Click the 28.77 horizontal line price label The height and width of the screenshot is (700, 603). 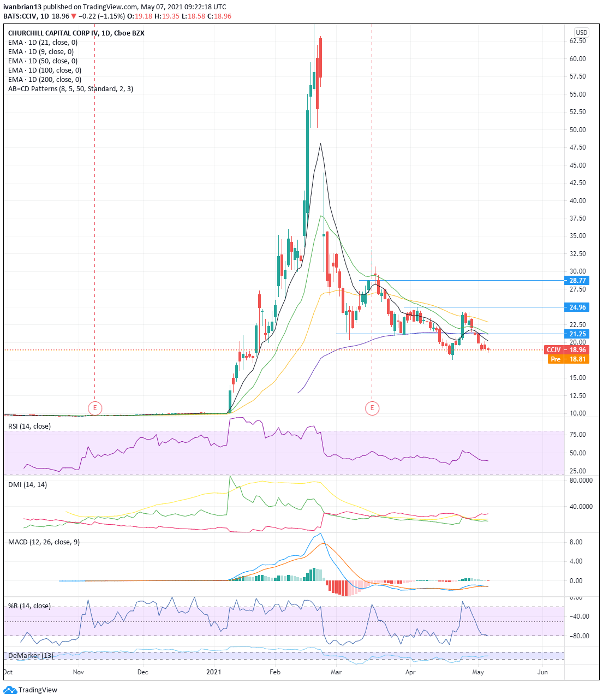click(577, 281)
